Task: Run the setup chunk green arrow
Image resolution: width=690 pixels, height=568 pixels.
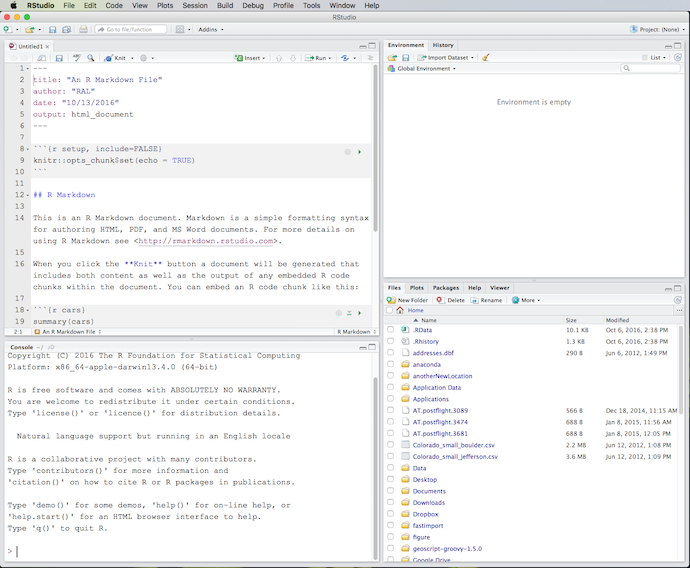Action: 360,152
